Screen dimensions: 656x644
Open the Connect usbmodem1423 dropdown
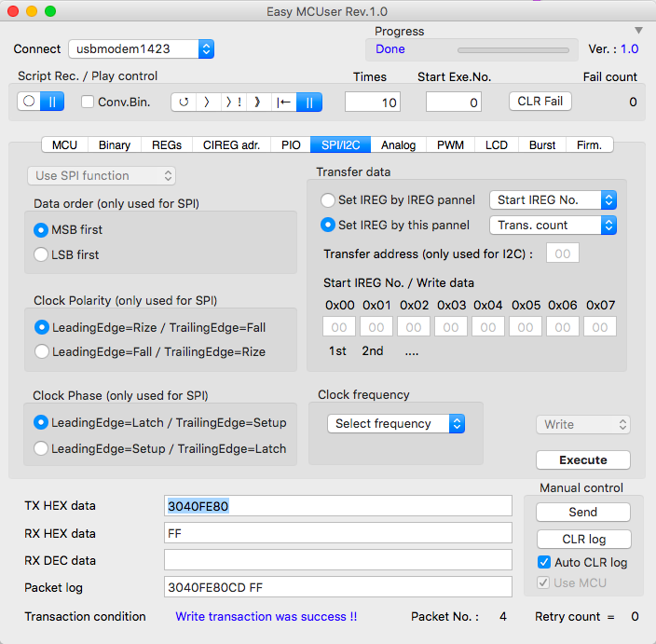click(x=142, y=49)
